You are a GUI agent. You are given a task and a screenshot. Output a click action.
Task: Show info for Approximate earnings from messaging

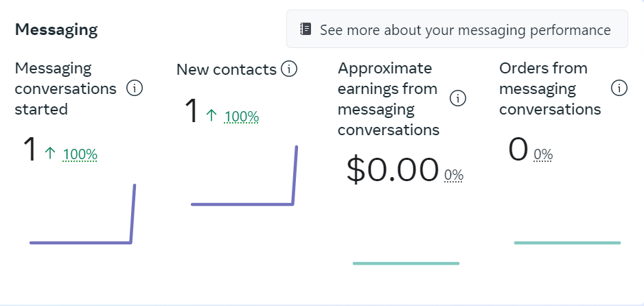tap(457, 99)
